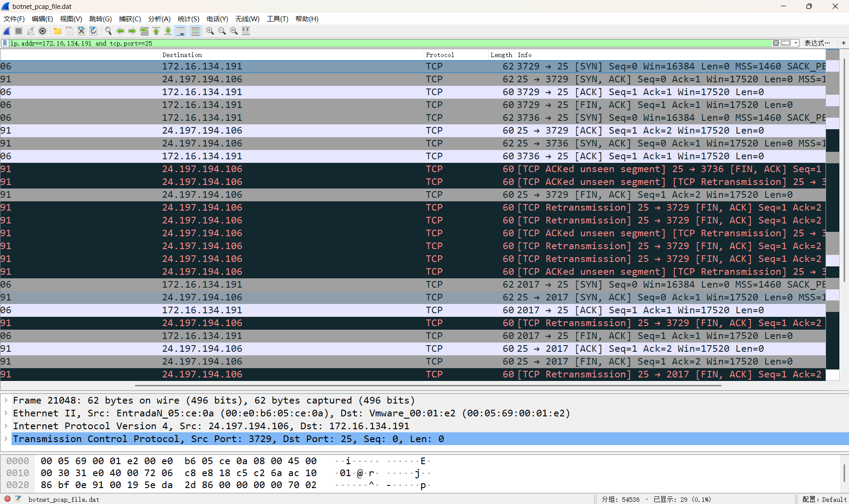Click the packet list horizontal scrollbar

(x=428, y=385)
